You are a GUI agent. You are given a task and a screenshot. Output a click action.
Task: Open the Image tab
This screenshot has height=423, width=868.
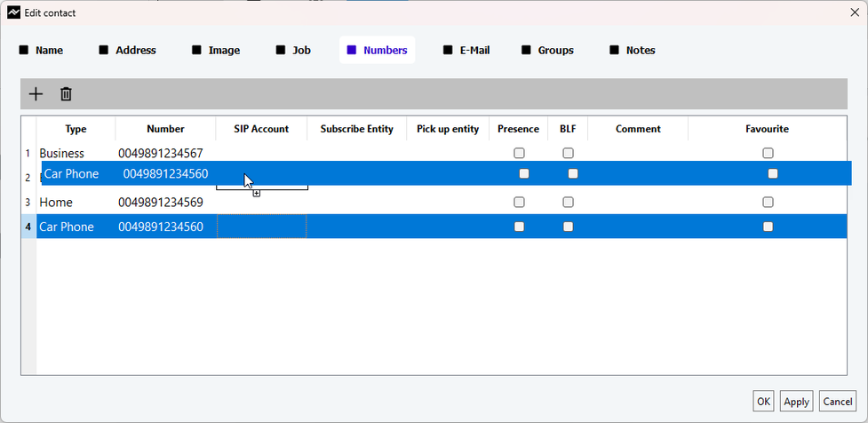click(x=216, y=51)
